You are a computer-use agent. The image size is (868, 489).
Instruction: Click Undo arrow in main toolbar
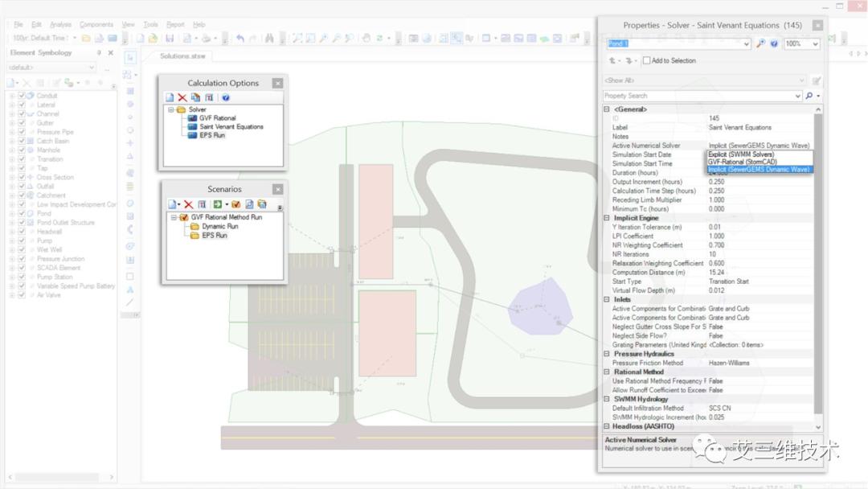(240, 39)
